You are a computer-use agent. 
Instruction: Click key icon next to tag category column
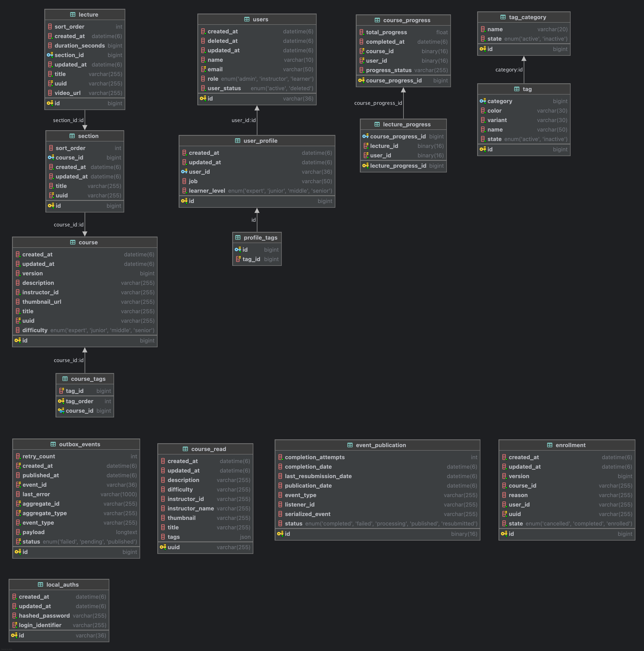pos(483,101)
